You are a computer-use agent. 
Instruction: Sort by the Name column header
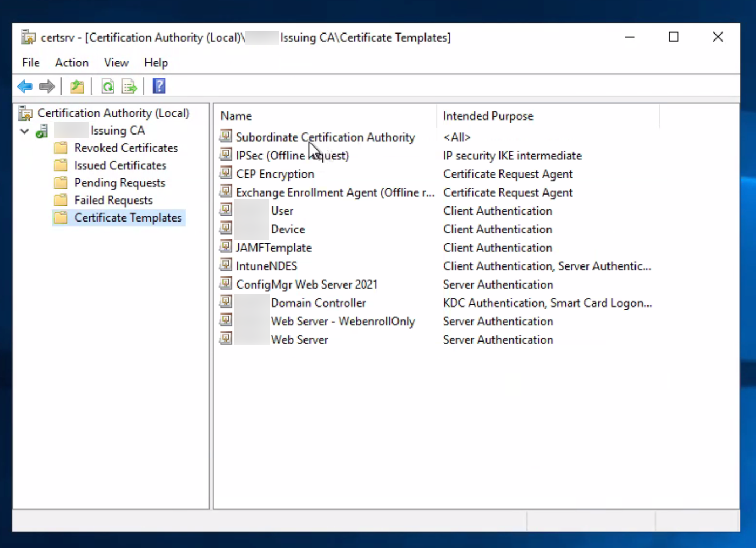[x=236, y=116]
